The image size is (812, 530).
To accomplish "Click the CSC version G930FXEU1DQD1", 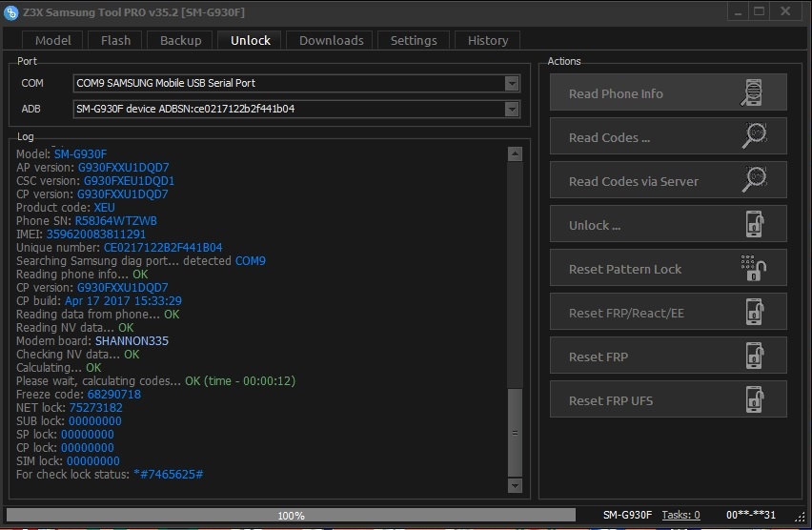I will 129,181.
